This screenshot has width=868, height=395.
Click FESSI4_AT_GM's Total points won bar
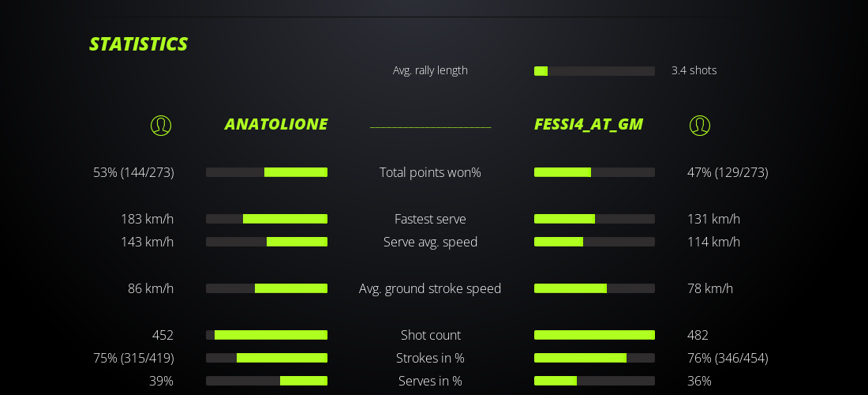pyautogui.click(x=594, y=172)
